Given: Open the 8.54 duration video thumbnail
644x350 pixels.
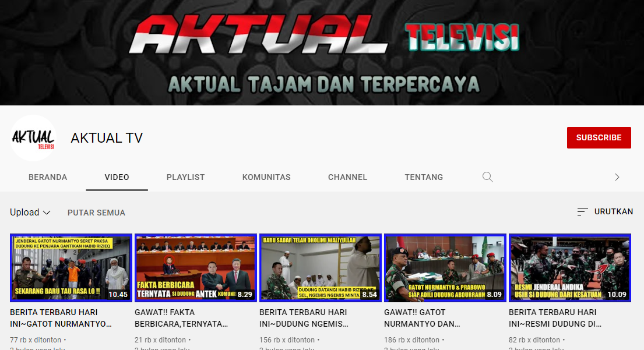Looking at the screenshot, I should 320,268.
